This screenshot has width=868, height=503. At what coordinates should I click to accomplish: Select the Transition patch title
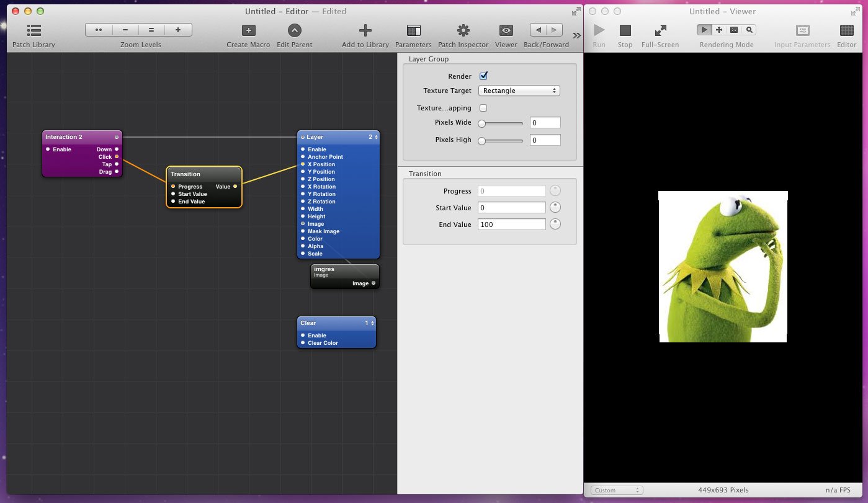click(186, 174)
